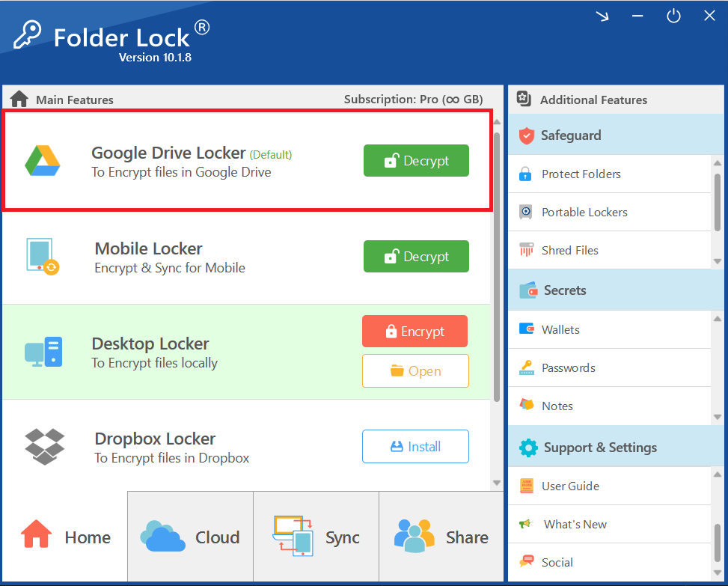Image resolution: width=728 pixels, height=586 pixels.
Task: Open Passwords under Secrets
Action: 610,367
